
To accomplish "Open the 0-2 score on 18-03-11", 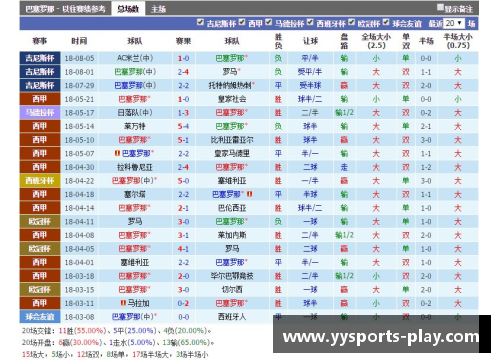I will point(183,303).
